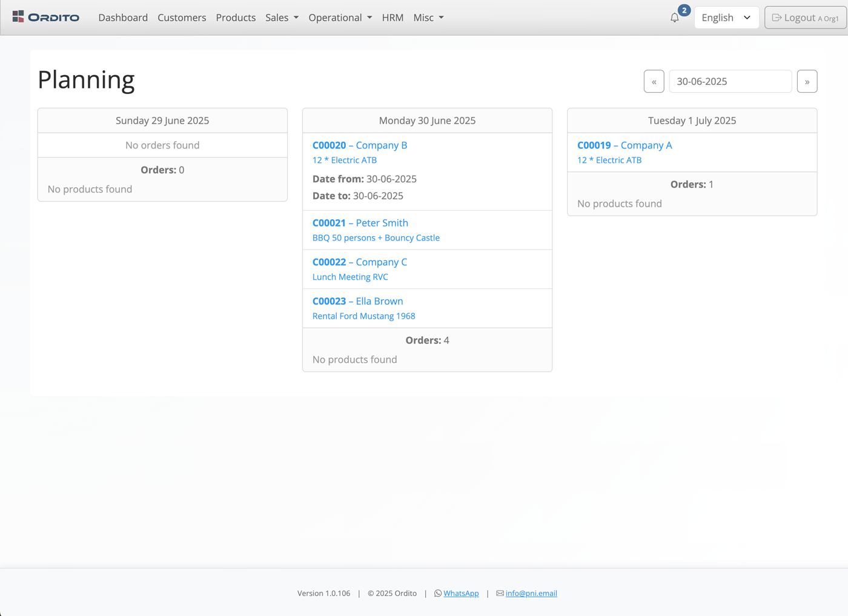Go to previous day with « button
This screenshot has width=848, height=616.
654,82
